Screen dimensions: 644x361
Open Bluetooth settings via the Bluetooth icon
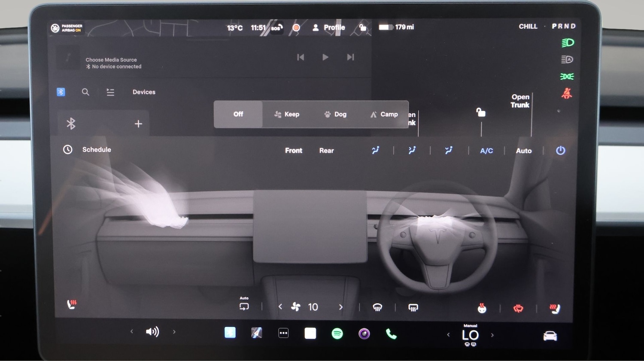coord(61,91)
